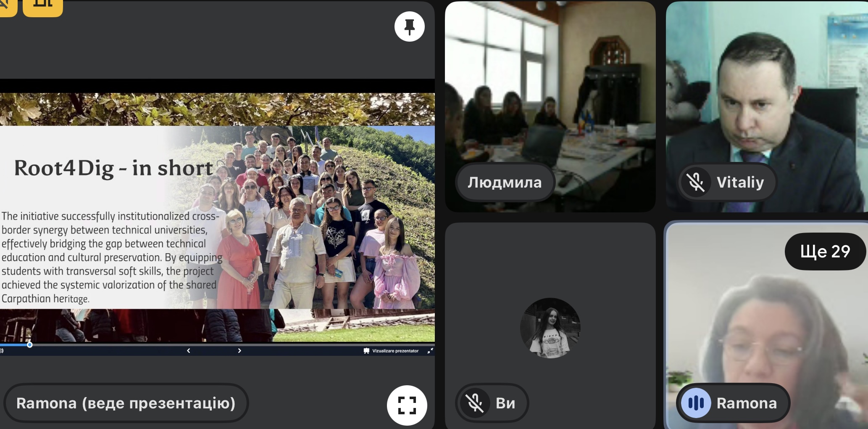Open Vizualizare prezentator view
The width and height of the screenshot is (868, 429).
(391, 351)
